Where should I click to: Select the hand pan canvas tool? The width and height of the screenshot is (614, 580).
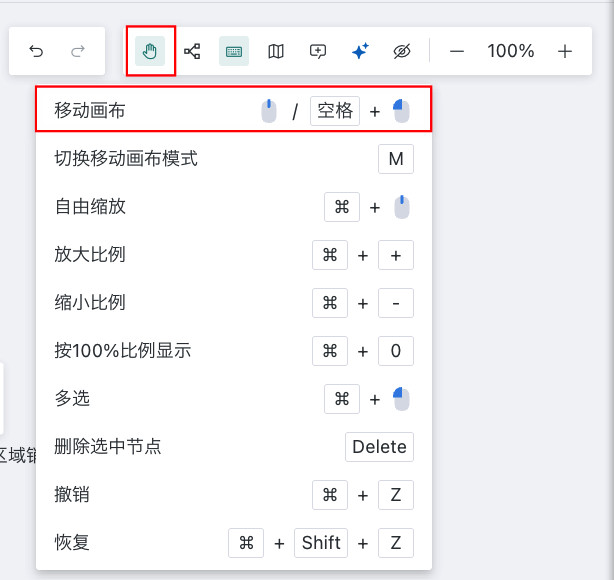(151, 51)
